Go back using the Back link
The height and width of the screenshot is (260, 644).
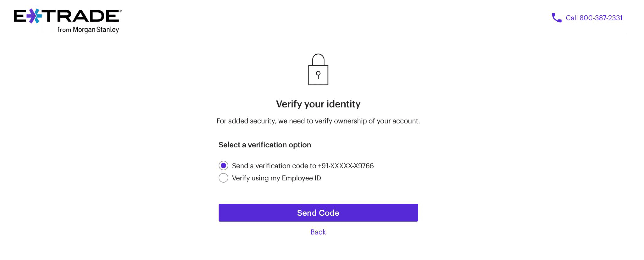[x=318, y=232]
